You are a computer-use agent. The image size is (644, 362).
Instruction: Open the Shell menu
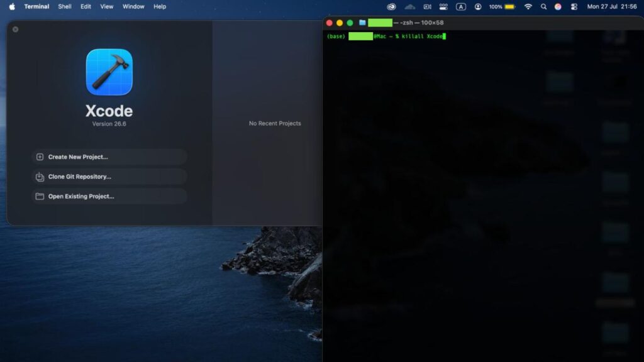click(x=65, y=6)
